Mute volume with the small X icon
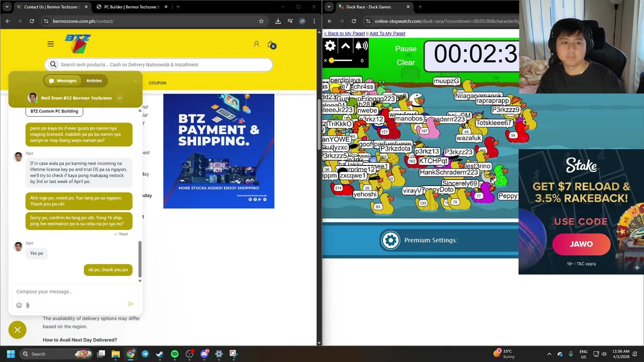The width and height of the screenshot is (644, 362). point(325,60)
